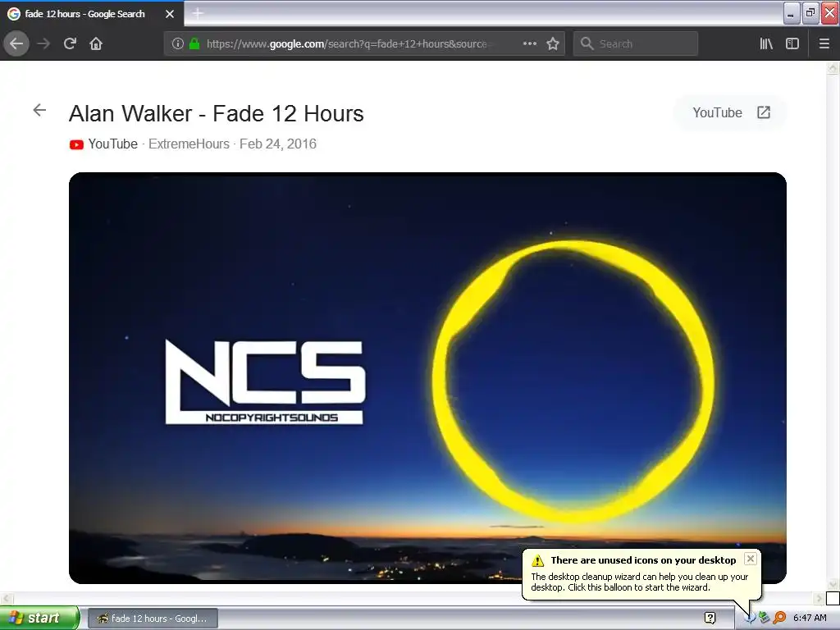
Task: Click the vertical scrollbar down arrow
Action: [x=833, y=584]
